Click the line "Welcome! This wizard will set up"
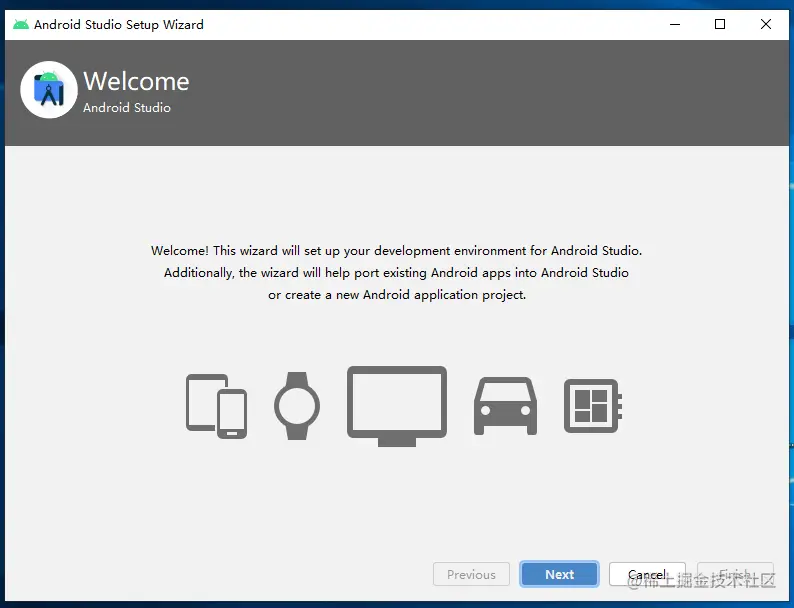 pos(396,251)
